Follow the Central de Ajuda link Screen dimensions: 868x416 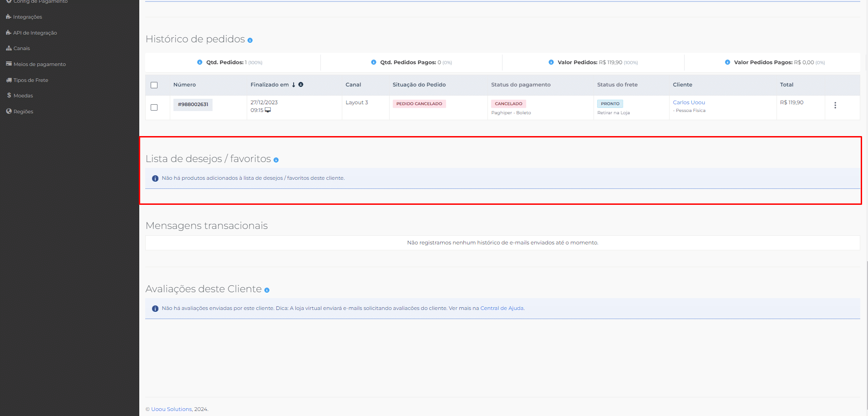[x=502, y=308]
